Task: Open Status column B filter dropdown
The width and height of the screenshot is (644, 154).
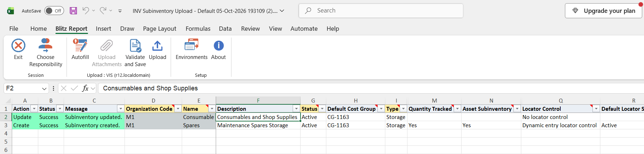Action: tap(60, 109)
